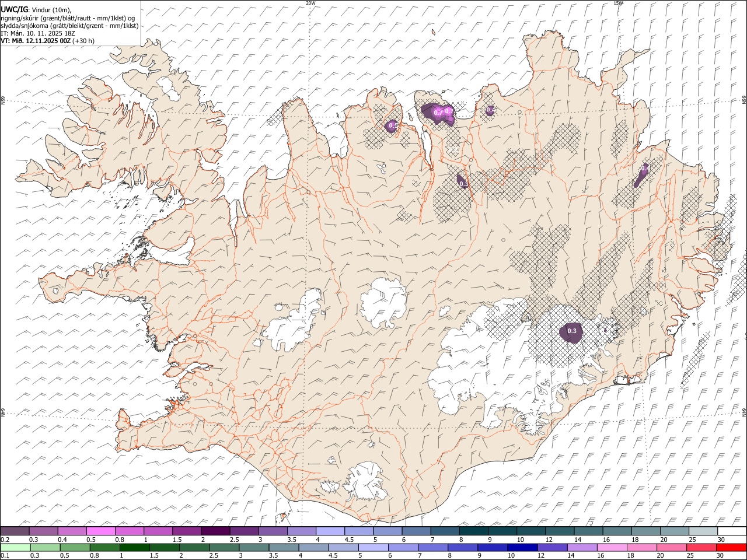Image resolution: width=747 pixels, height=560 pixels.
Task: Click the 'VT: Mið. 12.11.2025 00Z (+30 h)' valid time
Action: (47, 41)
